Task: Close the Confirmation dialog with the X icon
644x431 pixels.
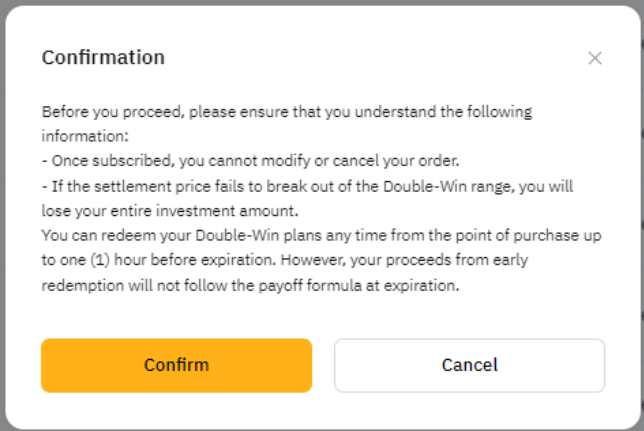Action: click(595, 58)
